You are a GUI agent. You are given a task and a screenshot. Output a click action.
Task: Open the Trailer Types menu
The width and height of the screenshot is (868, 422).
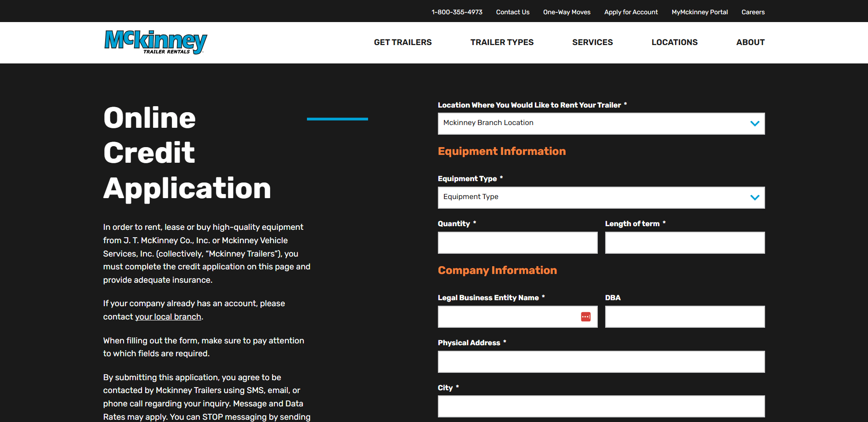(502, 42)
